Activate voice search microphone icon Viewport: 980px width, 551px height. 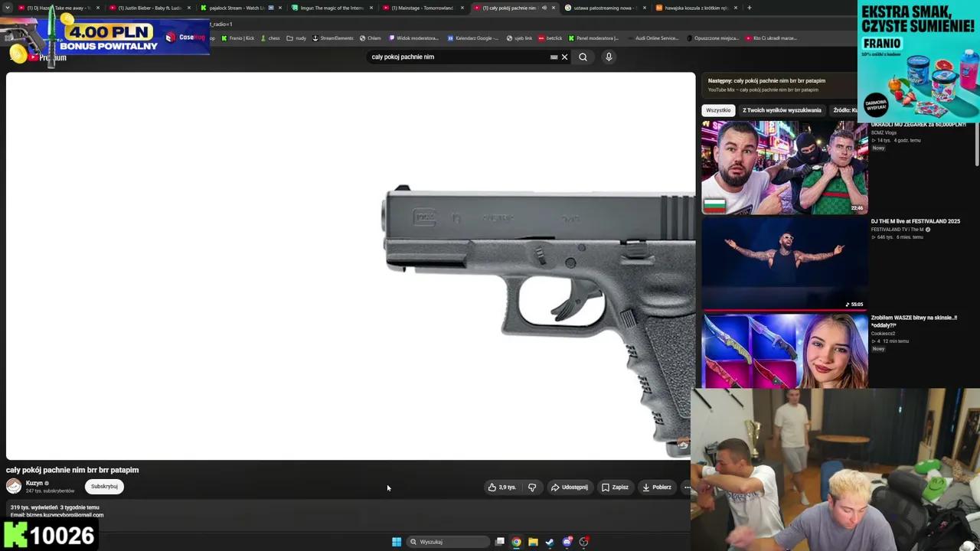pos(609,57)
